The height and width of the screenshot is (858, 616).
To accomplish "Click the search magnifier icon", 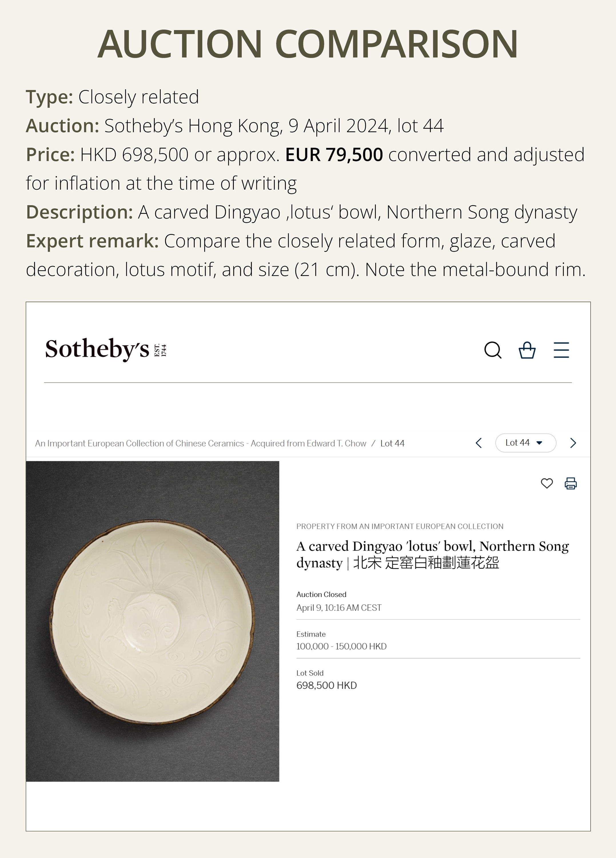I will [x=493, y=350].
